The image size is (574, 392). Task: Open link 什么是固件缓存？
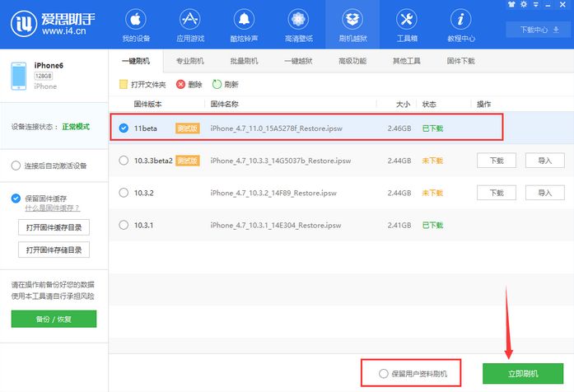click(52, 208)
